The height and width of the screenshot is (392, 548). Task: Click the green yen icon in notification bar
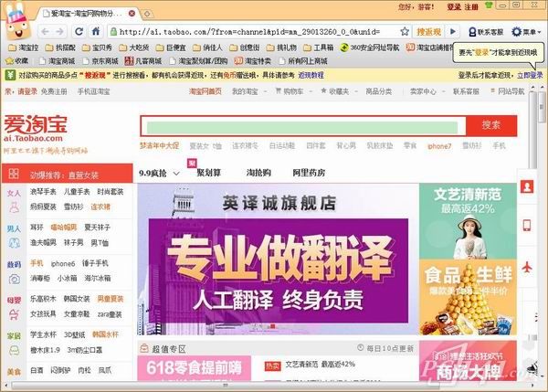(x=10, y=75)
